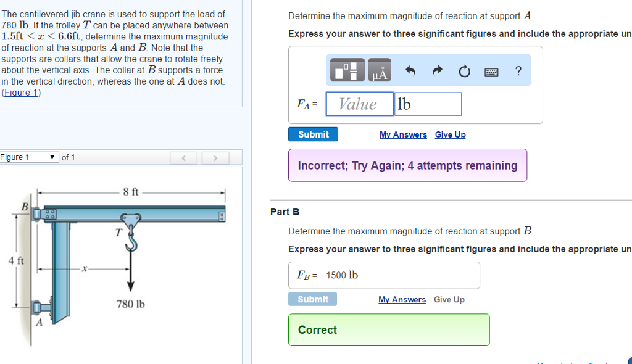
Task: Go to previous figure arrow
Action: click(x=184, y=158)
